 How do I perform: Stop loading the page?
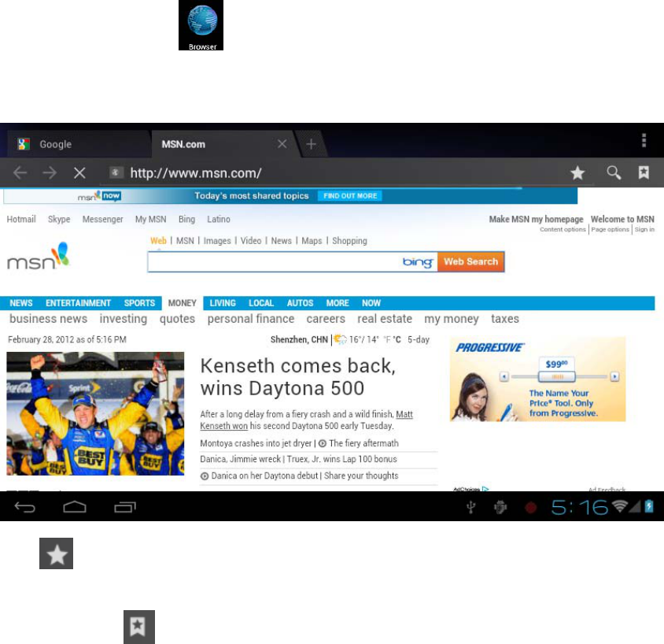coord(79,172)
